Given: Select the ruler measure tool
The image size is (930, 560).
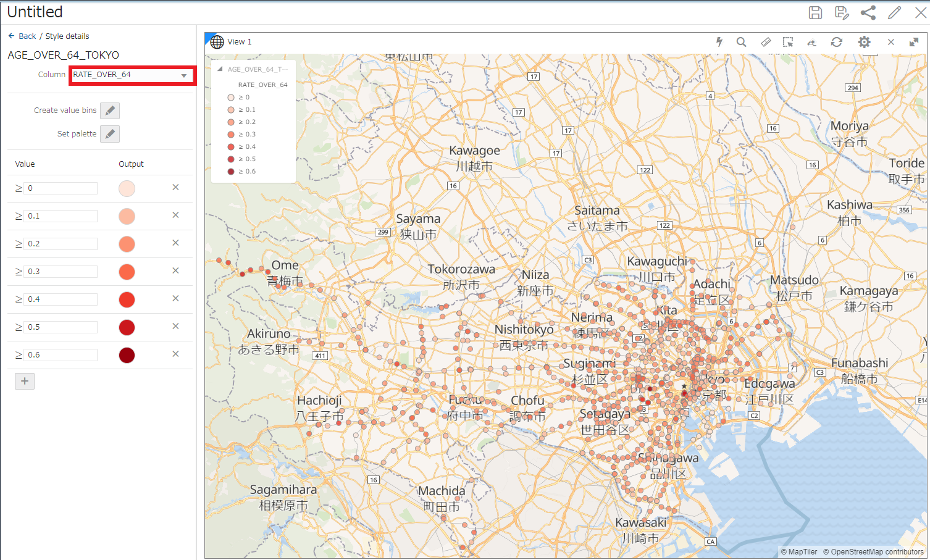Looking at the screenshot, I should pyautogui.click(x=766, y=42).
